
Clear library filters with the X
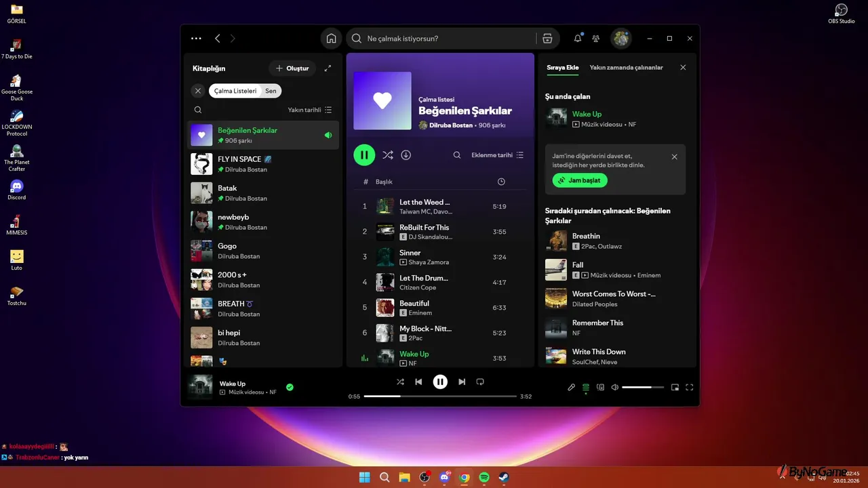coord(198,91)
